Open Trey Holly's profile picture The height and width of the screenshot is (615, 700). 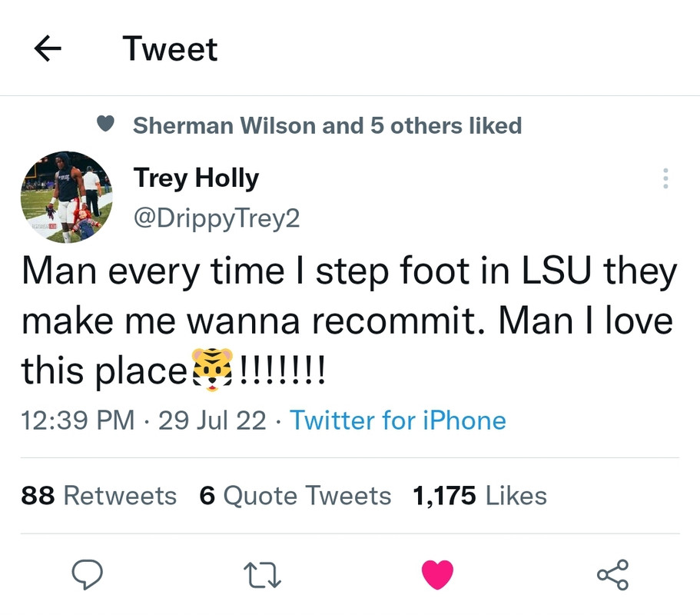66,197
